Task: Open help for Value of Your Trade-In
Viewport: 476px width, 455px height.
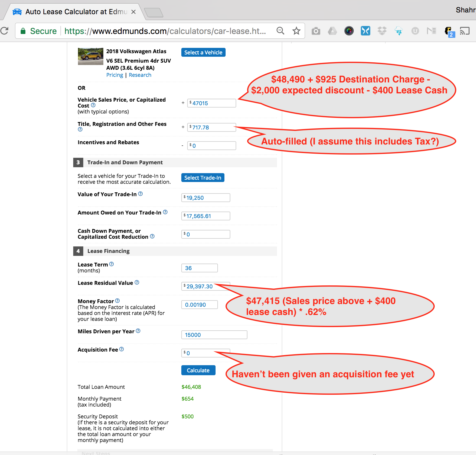Action: [141, 194]
